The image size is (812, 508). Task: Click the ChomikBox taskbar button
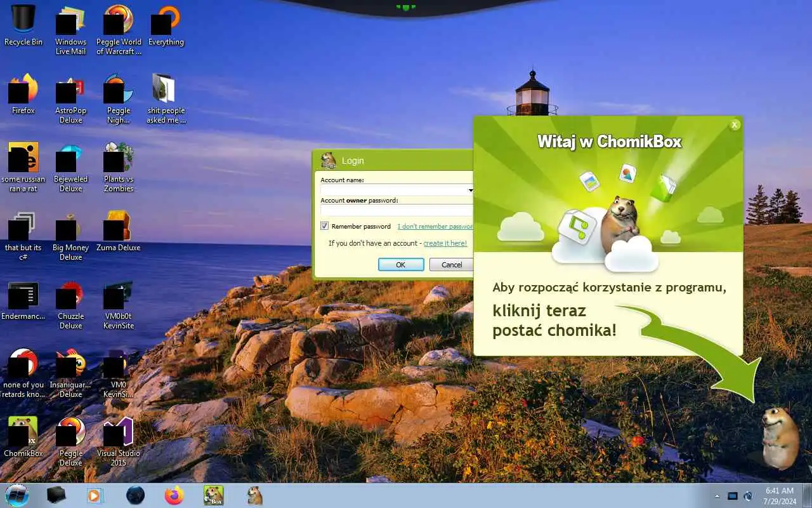tap(213, 495)
